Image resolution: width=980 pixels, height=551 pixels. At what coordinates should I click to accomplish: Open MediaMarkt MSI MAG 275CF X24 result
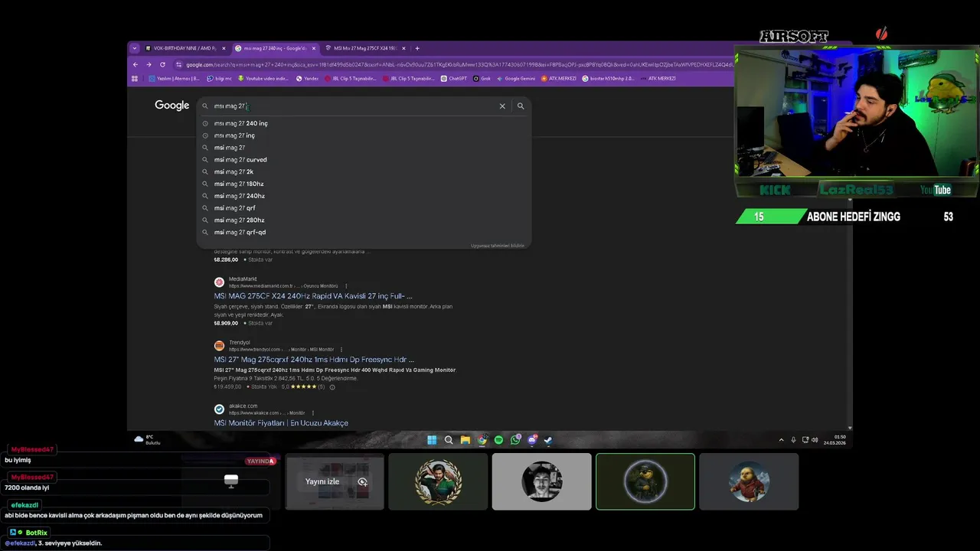coord(313,296)
